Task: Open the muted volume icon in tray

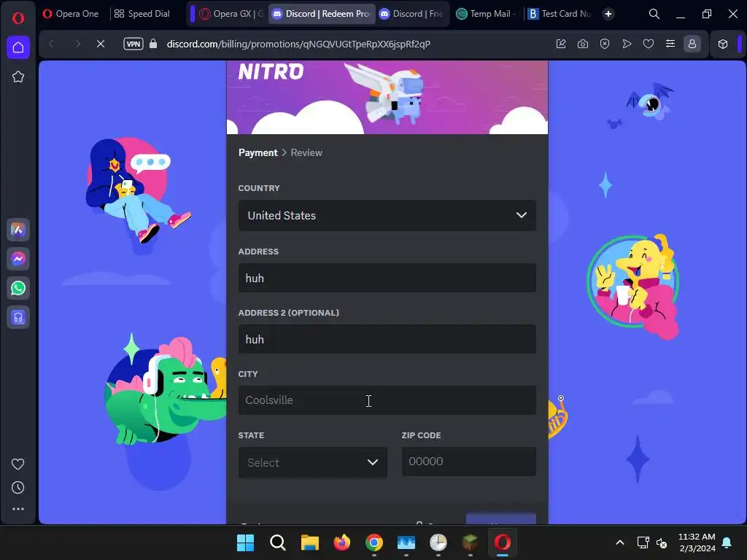Action: point(661,542)
